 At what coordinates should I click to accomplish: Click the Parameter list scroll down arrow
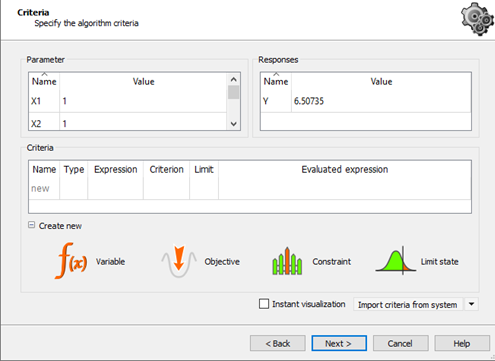click(234, 124)
